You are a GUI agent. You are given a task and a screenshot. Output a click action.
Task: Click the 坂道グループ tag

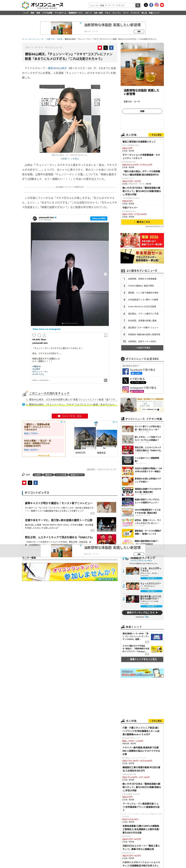(77, 475)
